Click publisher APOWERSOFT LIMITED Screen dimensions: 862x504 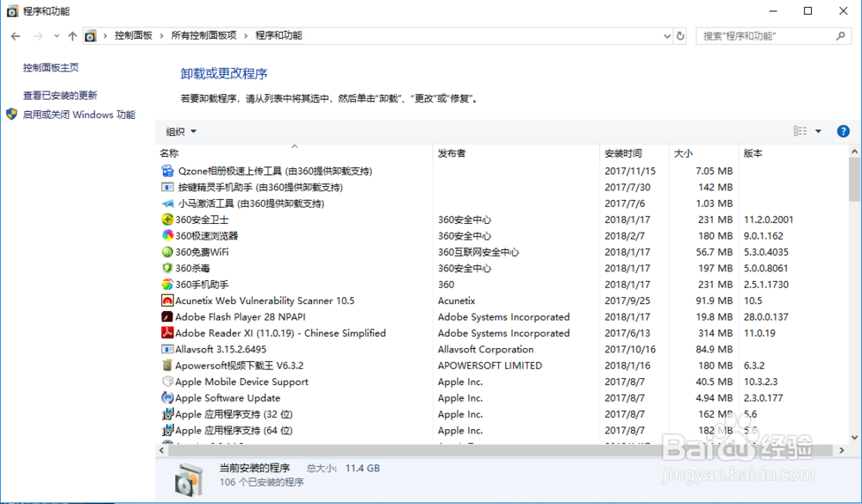pos(490,365)
